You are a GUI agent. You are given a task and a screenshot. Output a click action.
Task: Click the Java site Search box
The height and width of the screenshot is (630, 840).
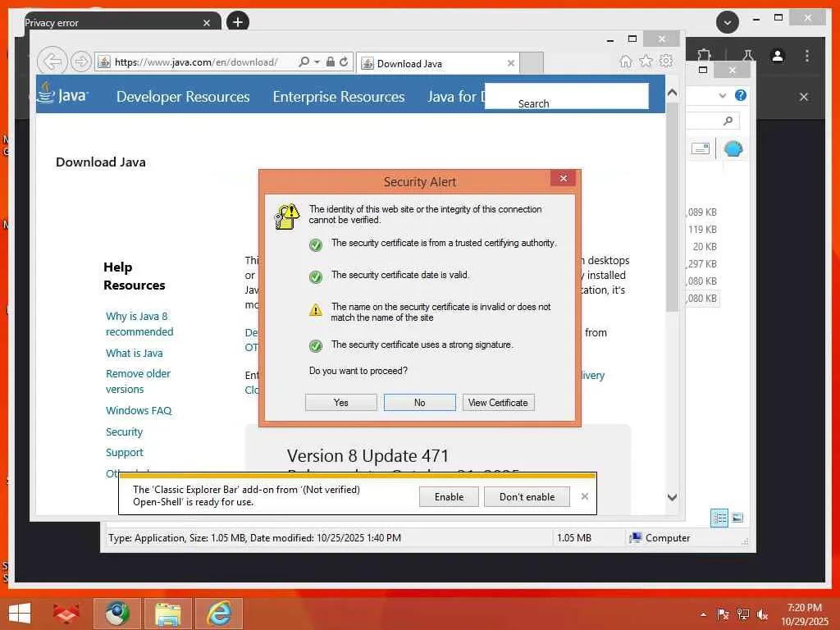tap(566, 96)
